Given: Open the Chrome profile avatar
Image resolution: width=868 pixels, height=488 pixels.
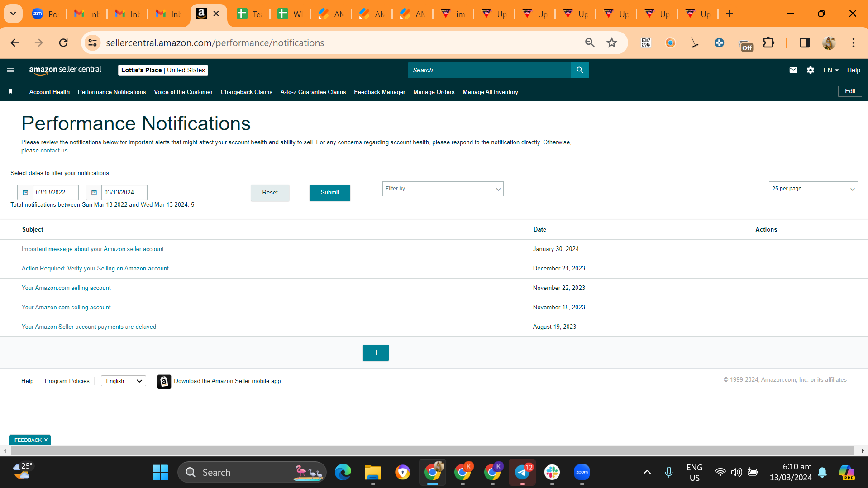Looking at the screenshot, I should pyautogui.click(x=829, y=43).
